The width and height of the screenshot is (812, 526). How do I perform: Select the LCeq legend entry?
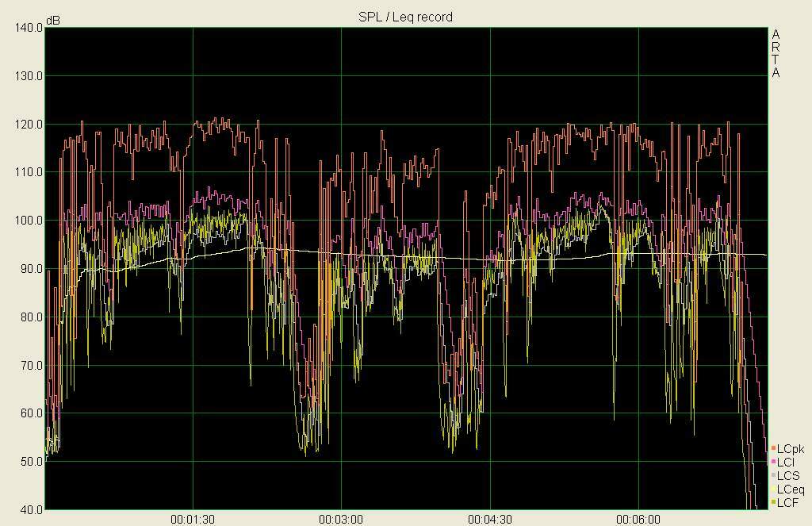pyautogui.click(x=787, y=490)
